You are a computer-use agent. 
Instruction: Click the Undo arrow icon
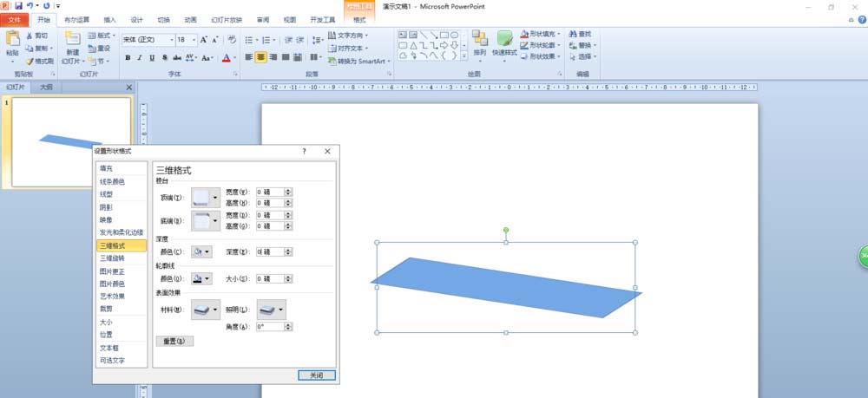pyautogui.click(x=30, y=5)
